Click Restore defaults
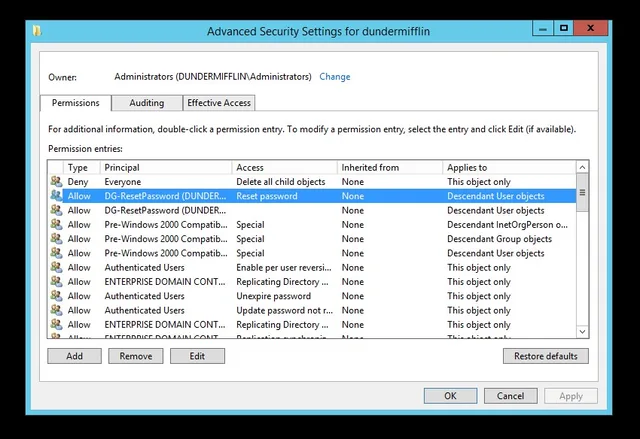 (x=546, y=356)
